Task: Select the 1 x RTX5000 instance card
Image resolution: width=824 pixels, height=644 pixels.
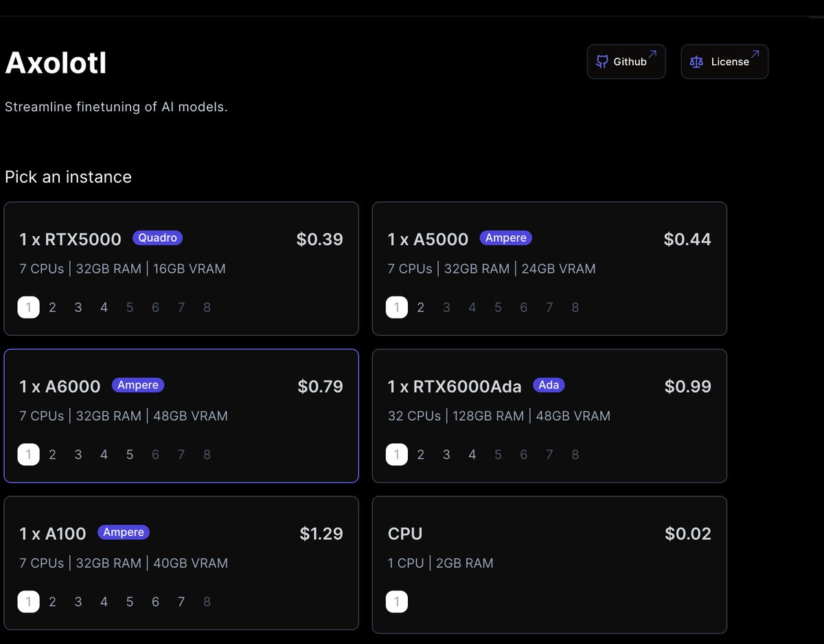Action: [x=181, y=268]
